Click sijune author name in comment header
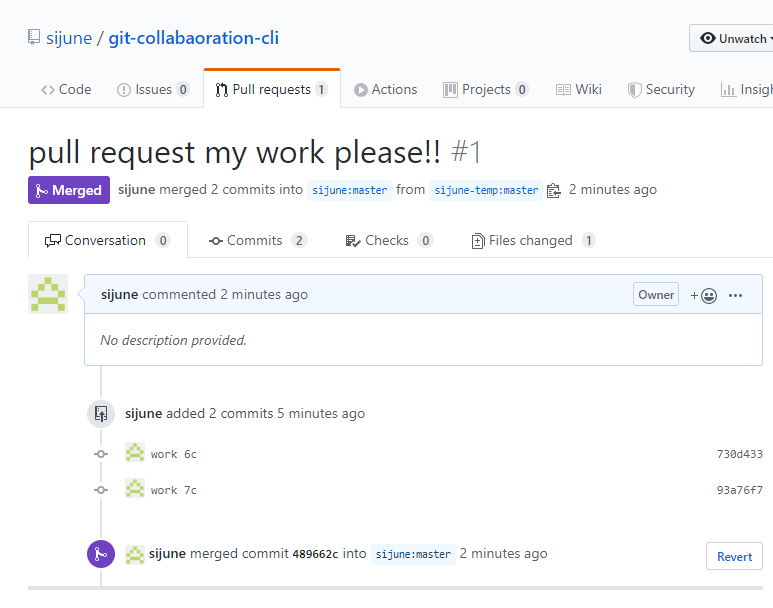The height and width of the screenshot is (608, 773). [x=119, y=294]
